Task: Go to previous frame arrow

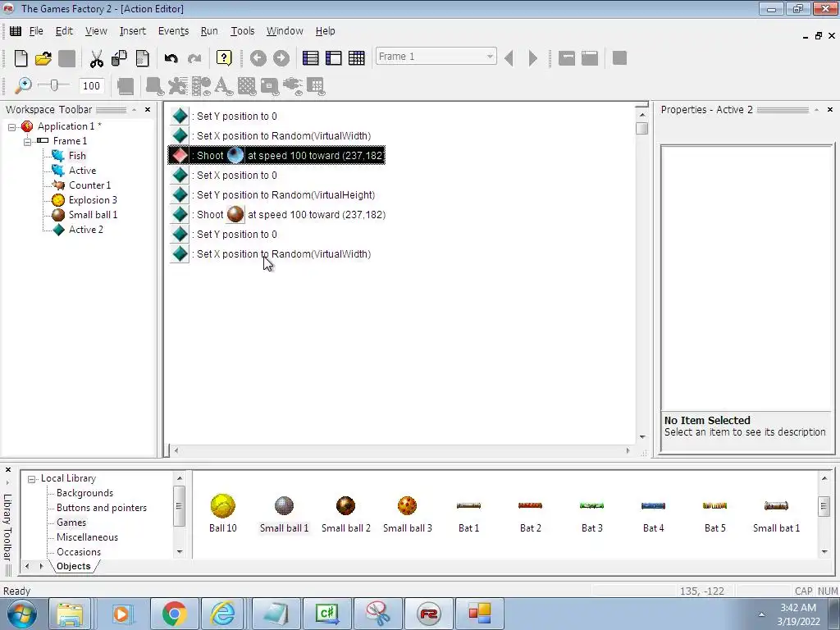Action: (509, 58)
